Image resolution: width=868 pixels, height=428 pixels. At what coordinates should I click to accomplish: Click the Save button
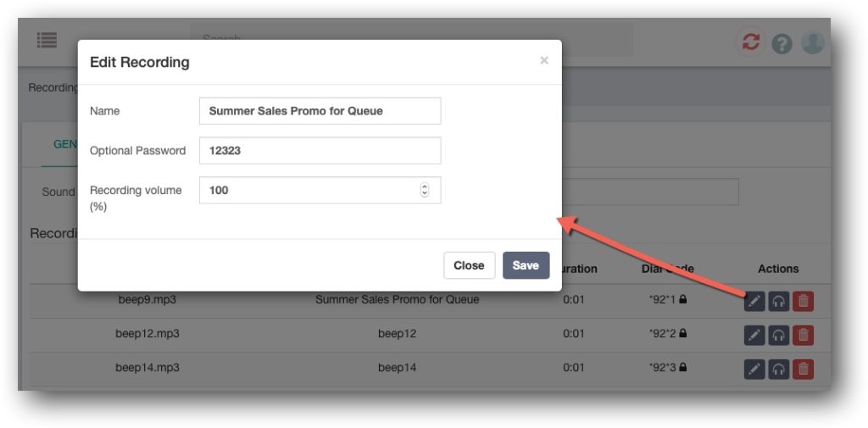(526, 265)
